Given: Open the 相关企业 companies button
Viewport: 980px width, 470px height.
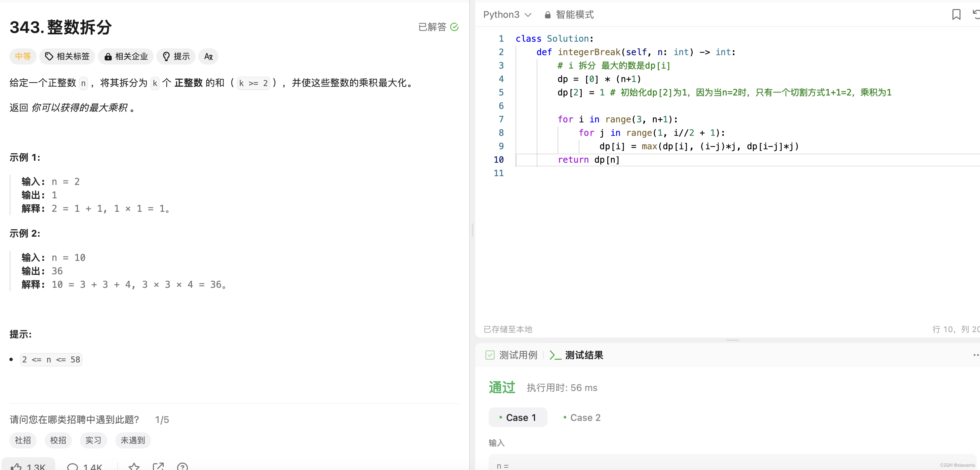Looking at the screenshot, I should click(x=126, y=56).
